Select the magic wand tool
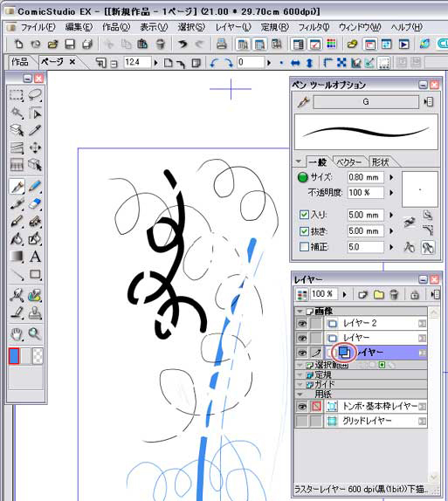The image size is (448, 501). click(17, 113)
